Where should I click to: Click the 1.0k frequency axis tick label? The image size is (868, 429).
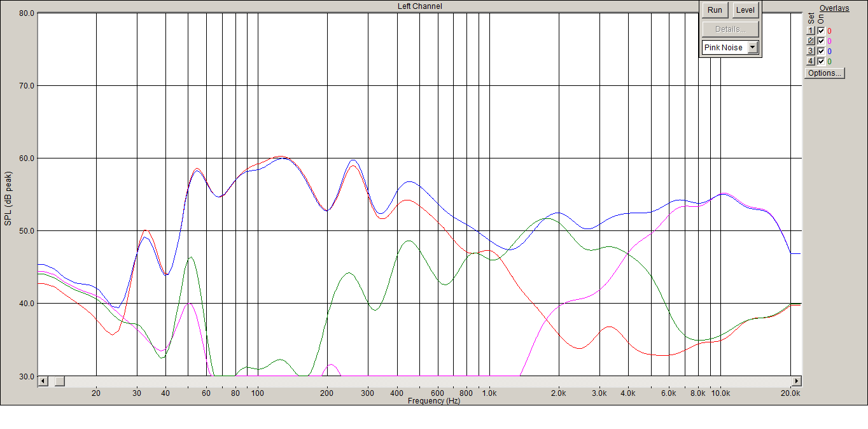pyautogui.click(x=489, y=393)
